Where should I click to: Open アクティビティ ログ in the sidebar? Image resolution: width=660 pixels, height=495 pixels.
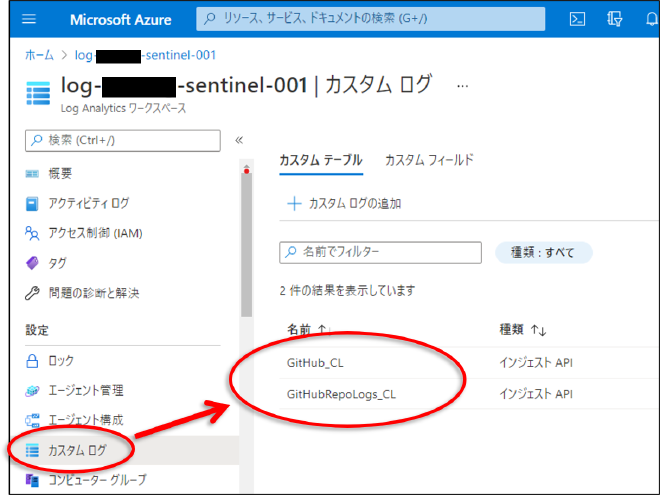pyautogui.click(x=77, y=203)
